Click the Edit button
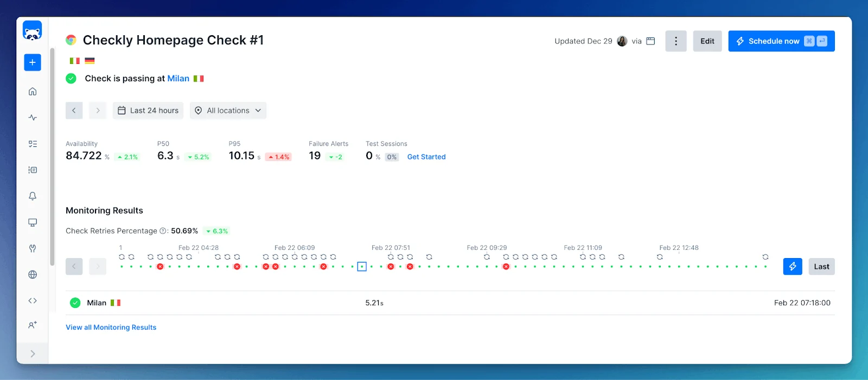The image size is (868, 380). coord(707,41)
